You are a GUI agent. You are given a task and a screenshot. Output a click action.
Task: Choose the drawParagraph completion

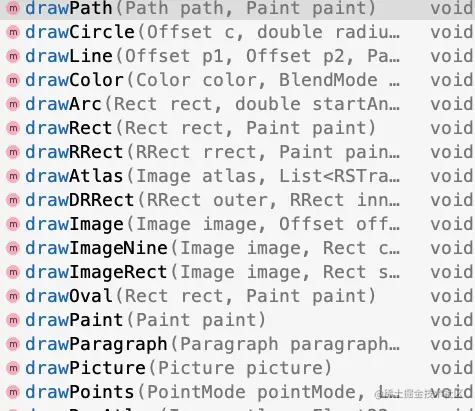(x=237, y=344)
